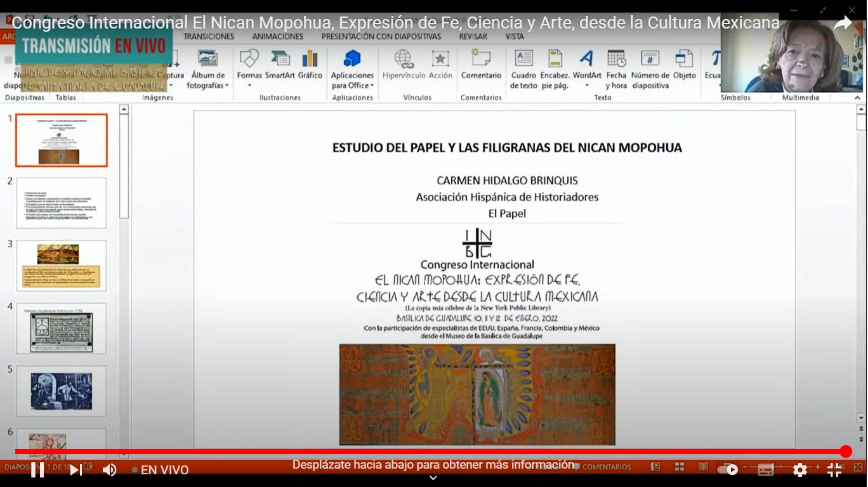Viewport: 868px width, 487px height.
Task: Open PRESENTACIÓN CON DIAPOSITIVAS tab
Action: [381, 37]
